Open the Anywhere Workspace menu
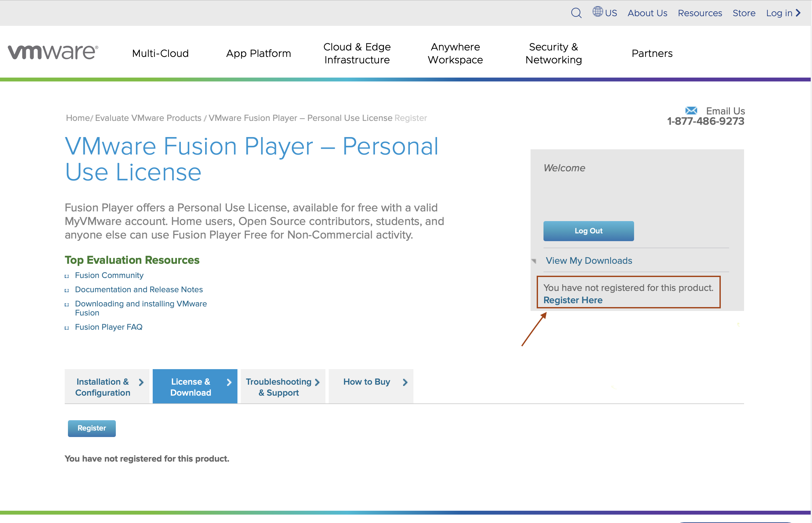 pyautogui.click(x=455, y=53)
